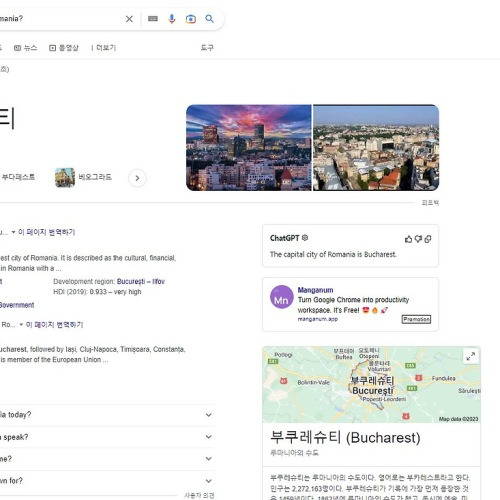
Task: Open the 베오그라드 thumbnail image
Action: click(65, 177)
